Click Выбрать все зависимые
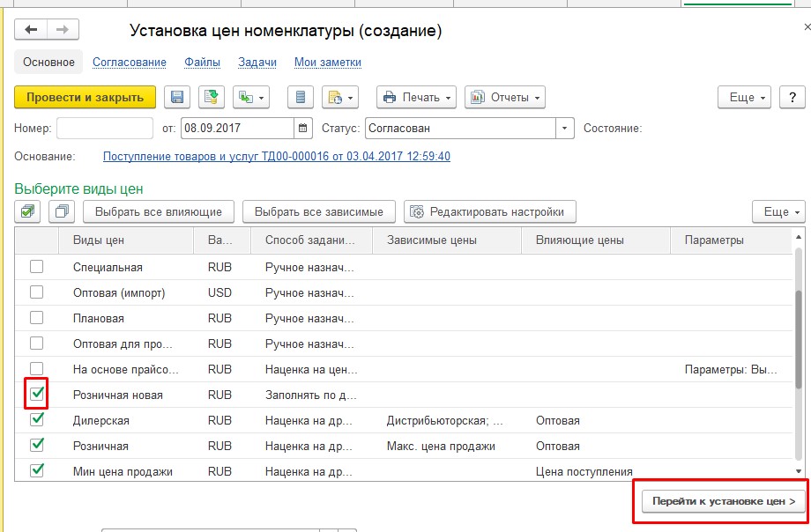811x532 pixels. tap(318, 211)
